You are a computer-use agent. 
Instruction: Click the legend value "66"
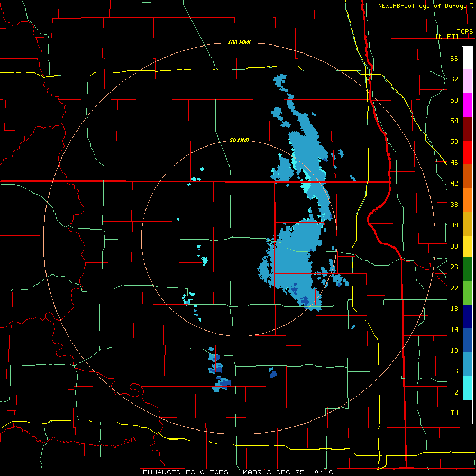pos(454,58)
